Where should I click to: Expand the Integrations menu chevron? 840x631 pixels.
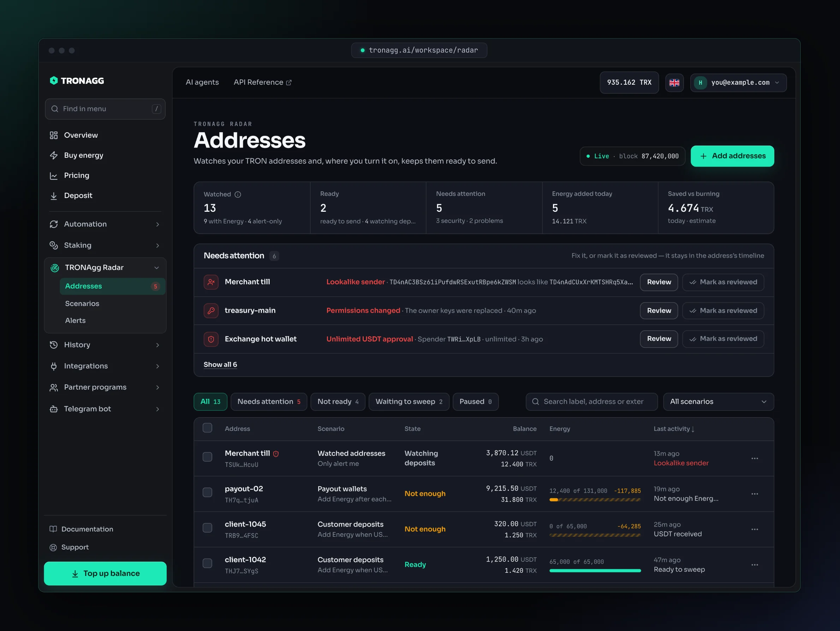pos(157,366)
